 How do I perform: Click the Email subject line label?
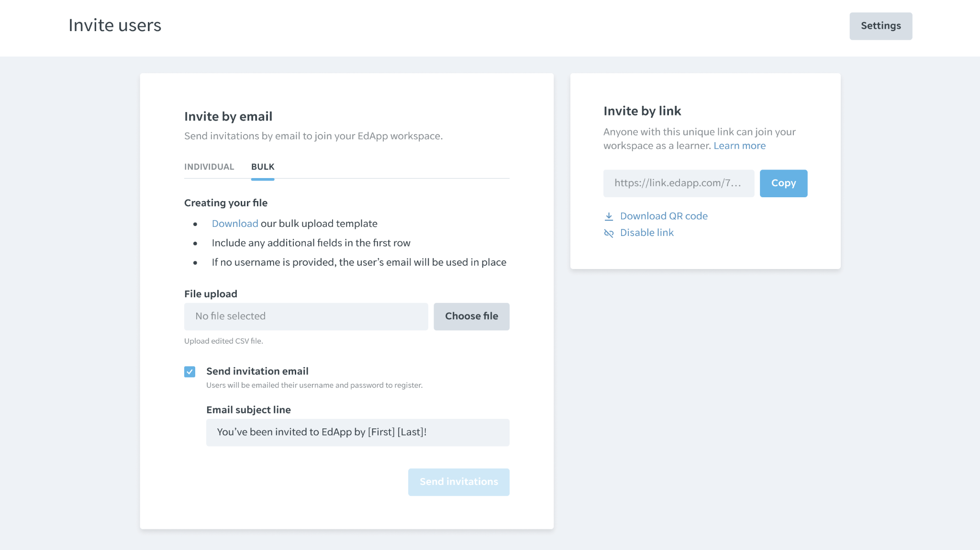[x=248, y=410]
